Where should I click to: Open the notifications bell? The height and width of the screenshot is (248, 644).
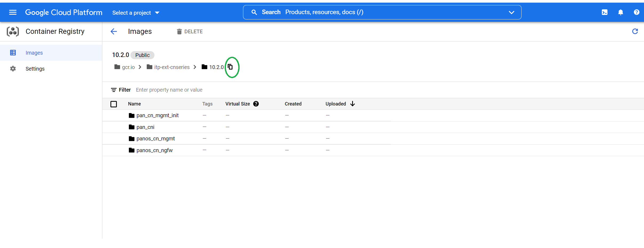621,12
